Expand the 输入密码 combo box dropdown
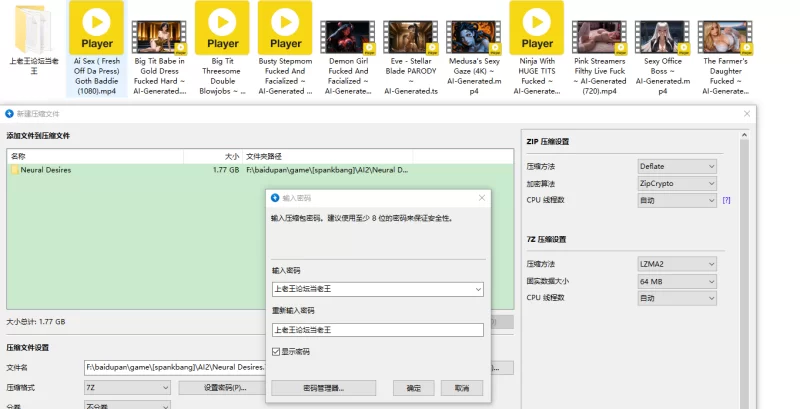Screen dimensions: 800x409 tap(478, 289)
